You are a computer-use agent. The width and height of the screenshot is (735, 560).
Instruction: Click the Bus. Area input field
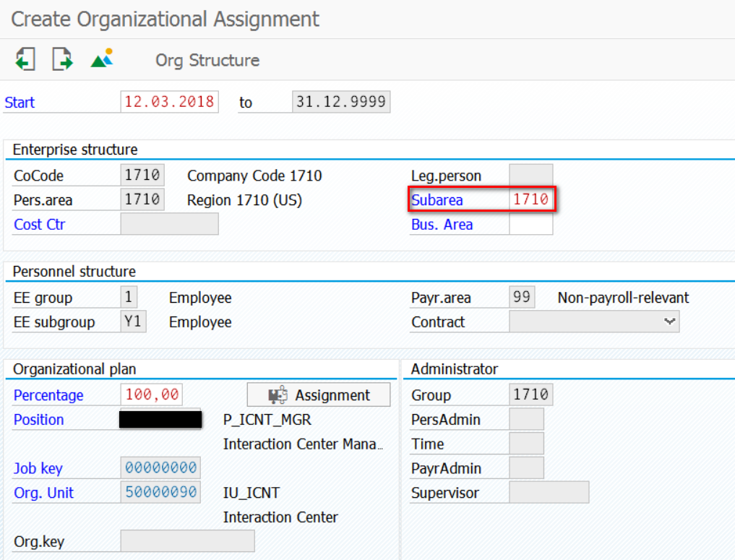point(530,224)
